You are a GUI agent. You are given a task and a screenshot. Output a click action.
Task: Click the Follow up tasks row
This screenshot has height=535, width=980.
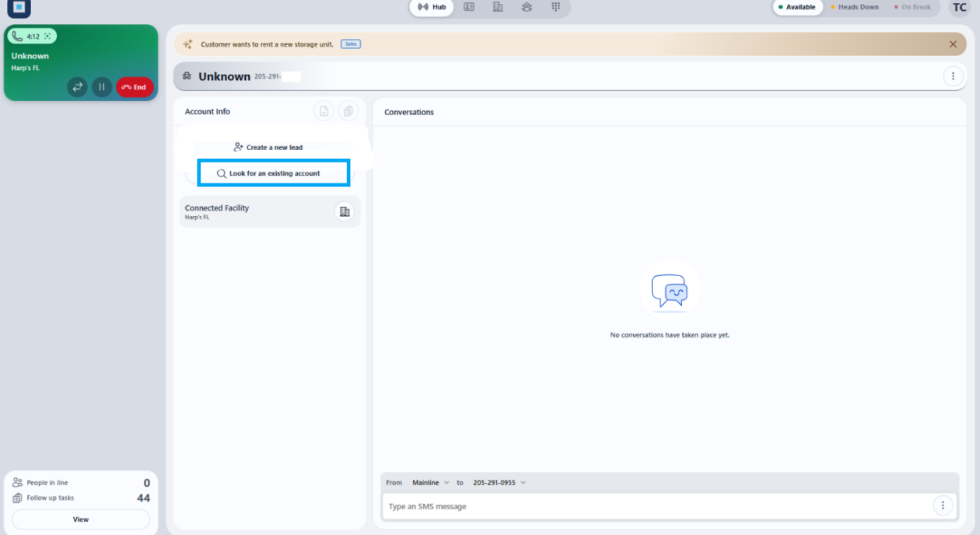81,498
